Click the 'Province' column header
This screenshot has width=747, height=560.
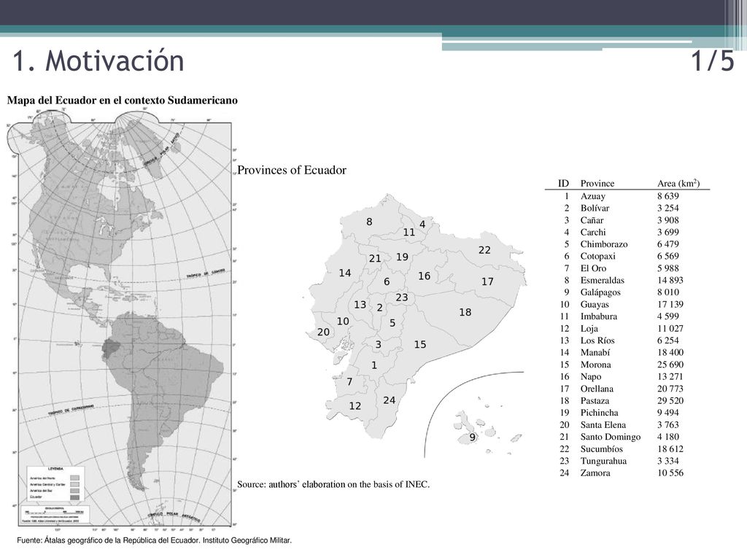coord(597,183)
